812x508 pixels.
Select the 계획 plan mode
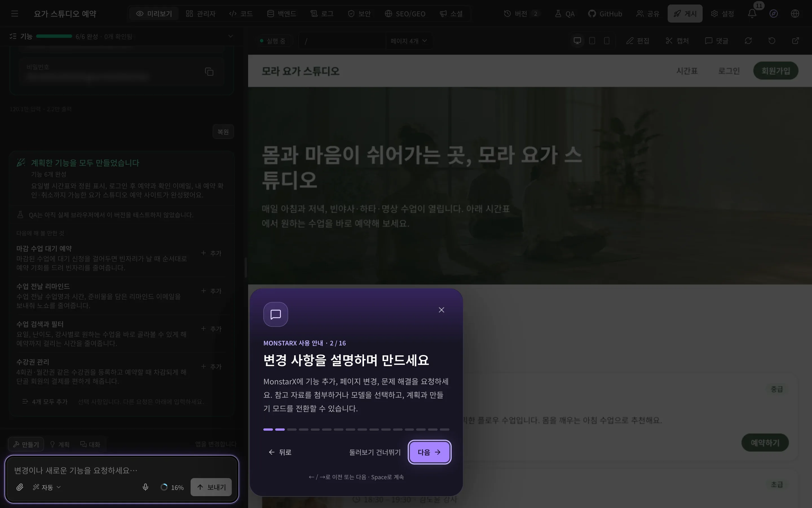(60, 444)
